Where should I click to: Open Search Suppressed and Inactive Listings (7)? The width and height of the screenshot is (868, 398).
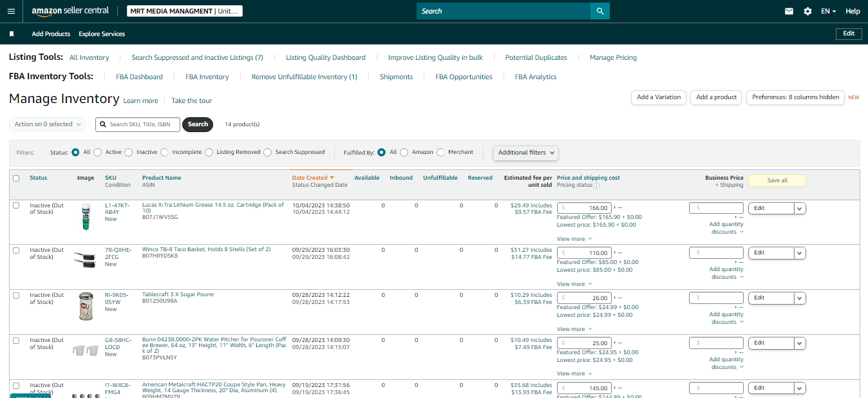(197, 57)
